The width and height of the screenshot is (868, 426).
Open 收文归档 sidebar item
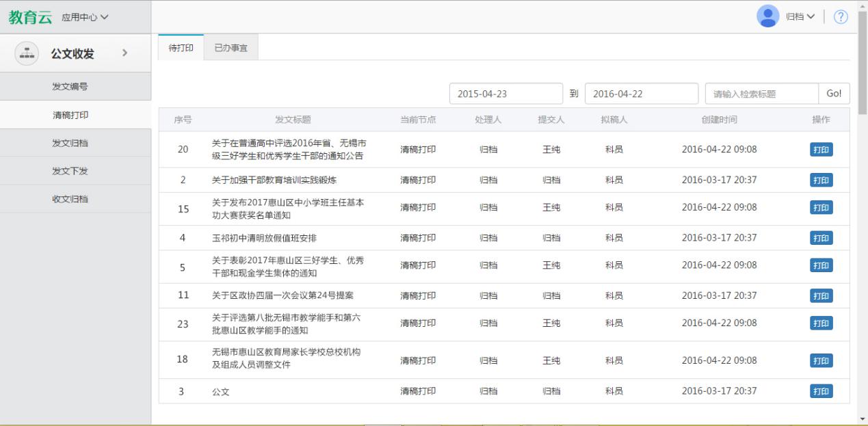tap(70, 199)
